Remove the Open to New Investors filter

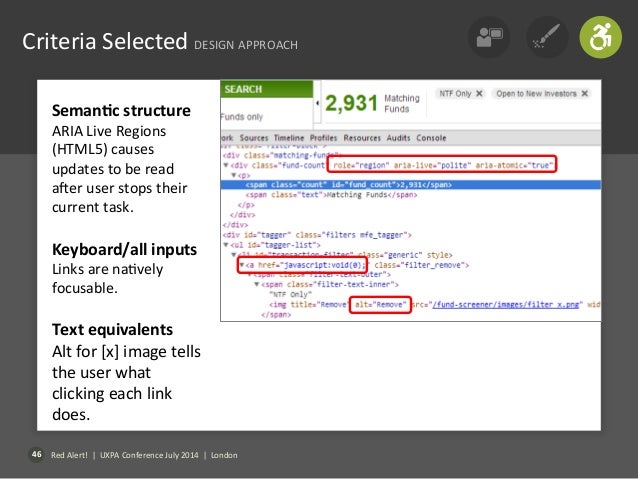tap(585, 94)
